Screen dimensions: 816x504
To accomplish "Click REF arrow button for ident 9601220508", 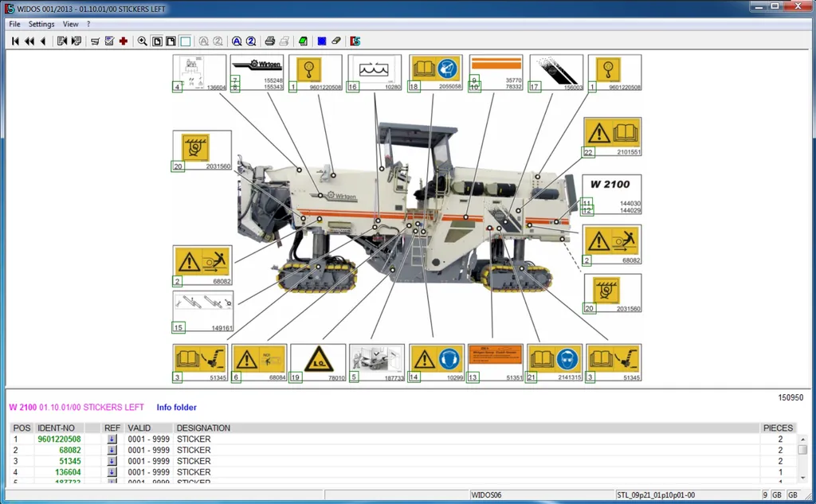I will (112, 439).
